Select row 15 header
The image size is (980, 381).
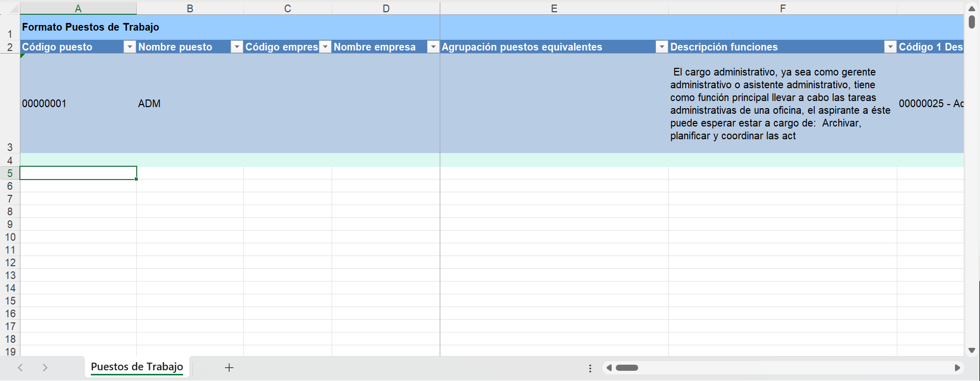[10, 301]
